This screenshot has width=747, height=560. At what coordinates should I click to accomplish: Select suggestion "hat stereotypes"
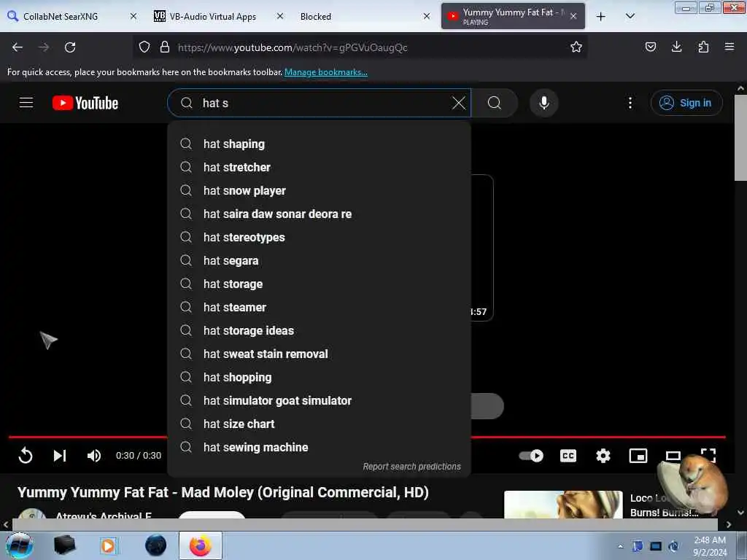320,237
